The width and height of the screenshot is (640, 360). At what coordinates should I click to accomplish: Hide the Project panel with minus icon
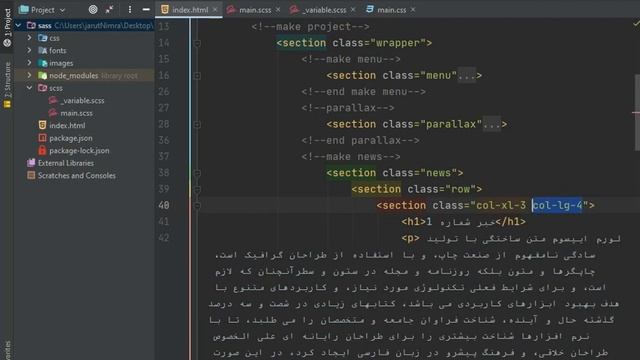pos(146,9)
